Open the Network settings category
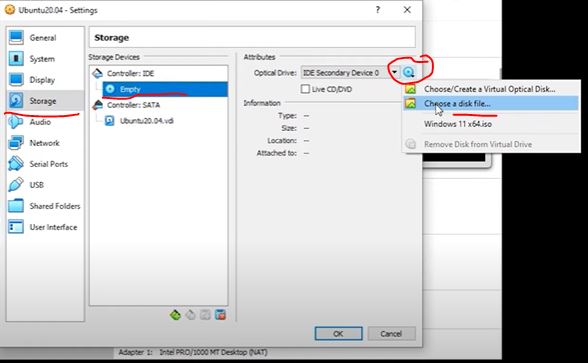 pos(45,143)
